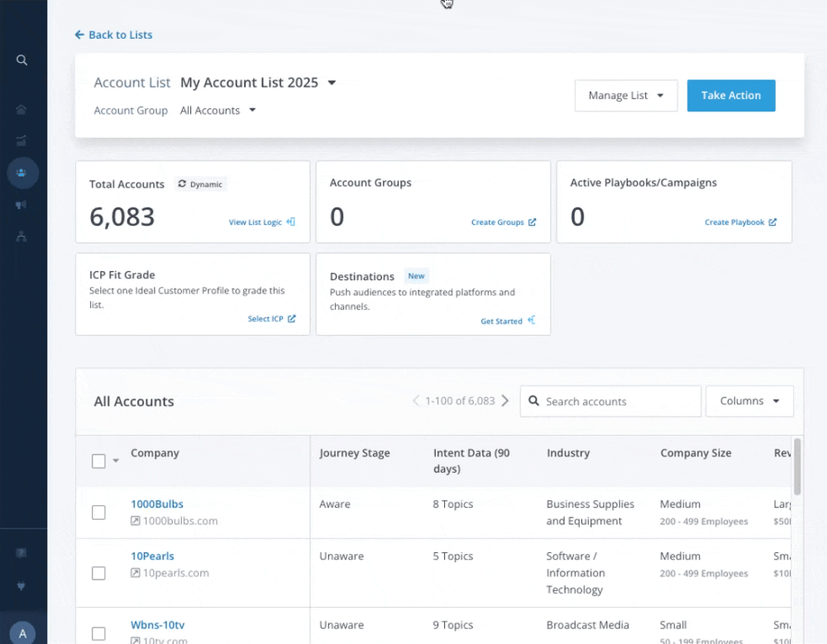This screenshot has width=827, height=644.
Task: Open campaigns megaphone icon in sidebar
Action: [x=22, y=205]
